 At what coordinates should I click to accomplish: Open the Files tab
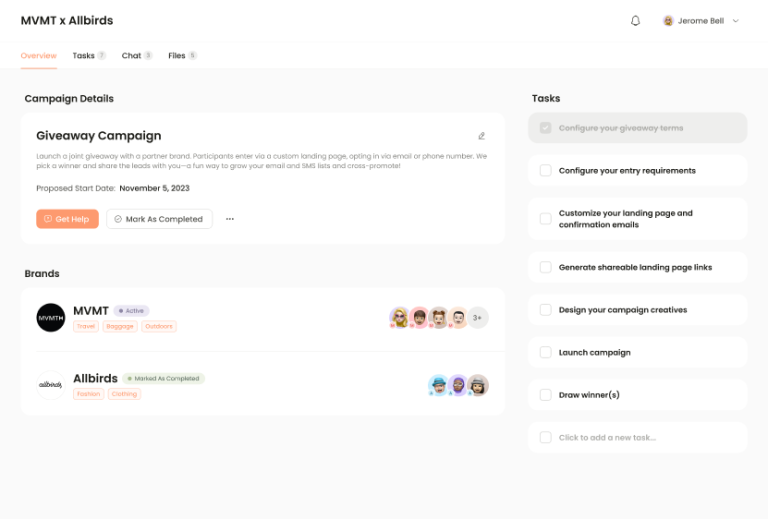tap(182, 55)
